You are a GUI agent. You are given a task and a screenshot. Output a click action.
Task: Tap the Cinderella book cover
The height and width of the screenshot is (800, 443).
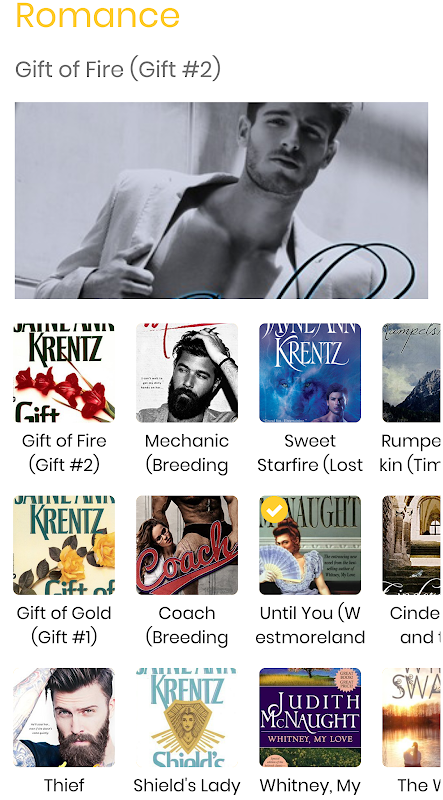[412, 545]
